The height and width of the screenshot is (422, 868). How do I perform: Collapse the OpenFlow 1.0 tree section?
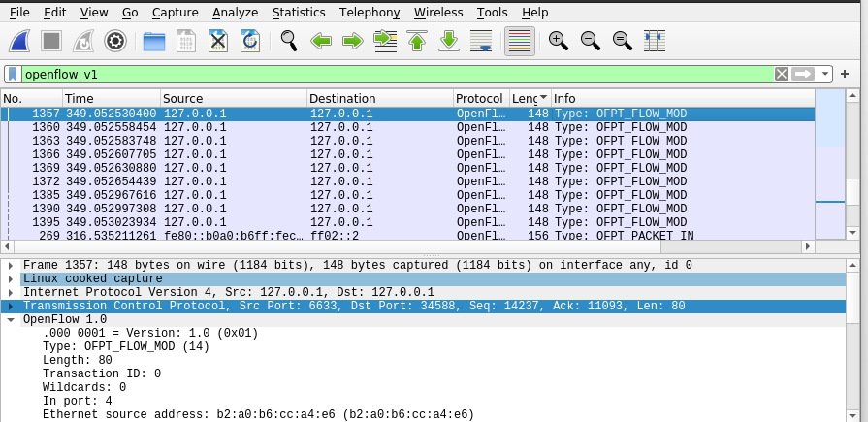(x=10, y=319)
